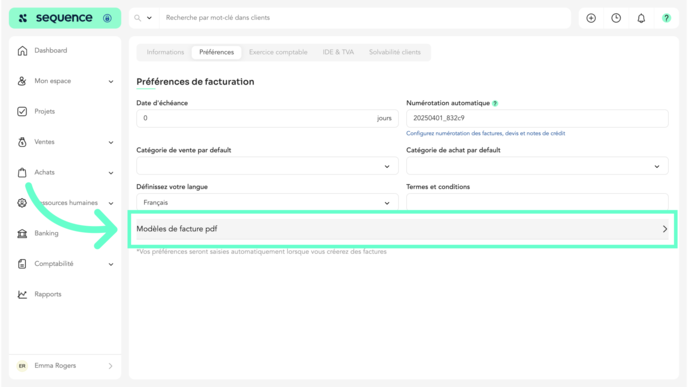Open notifications bell icon
The height and width of the screenshot is (387, 688).
pos(641,18)
